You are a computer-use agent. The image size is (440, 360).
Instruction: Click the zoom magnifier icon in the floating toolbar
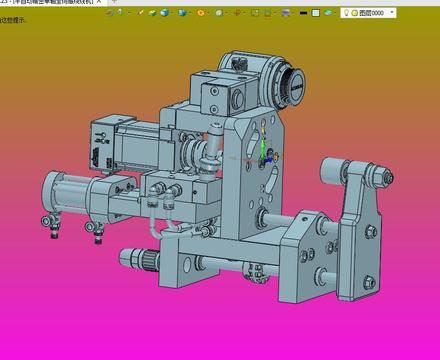(120, 13)
